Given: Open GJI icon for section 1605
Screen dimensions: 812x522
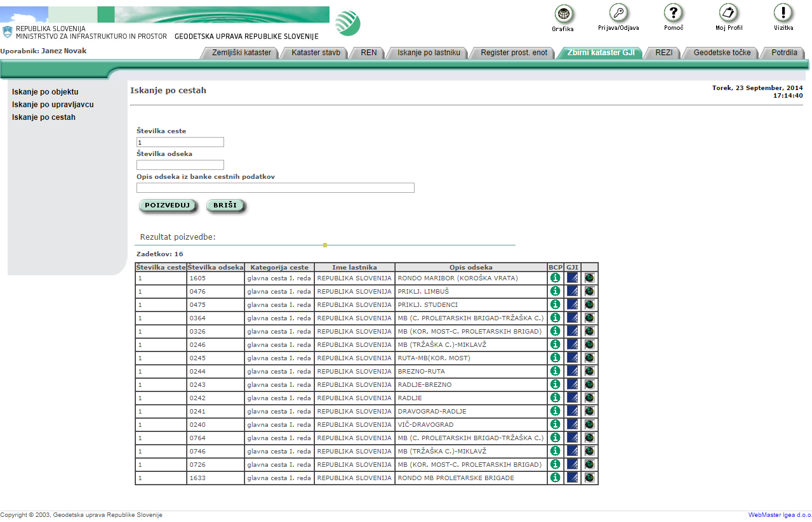Looking at the screenshot, I should 573,278.
